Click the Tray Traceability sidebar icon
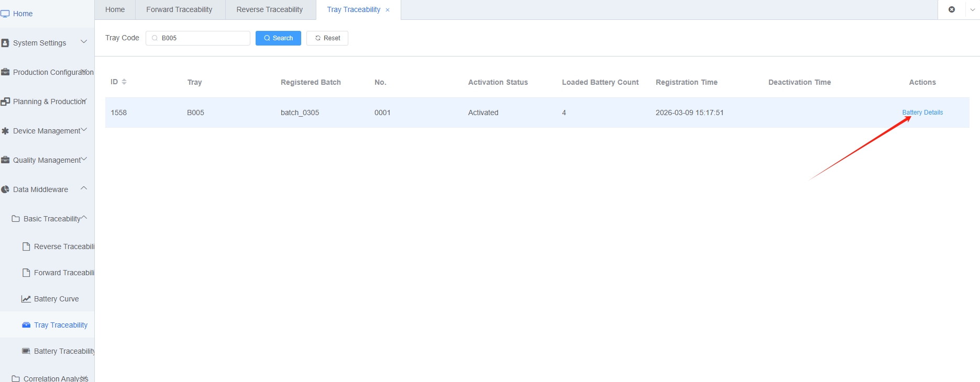This screenshot has height=382, width=980. point(26,325)
